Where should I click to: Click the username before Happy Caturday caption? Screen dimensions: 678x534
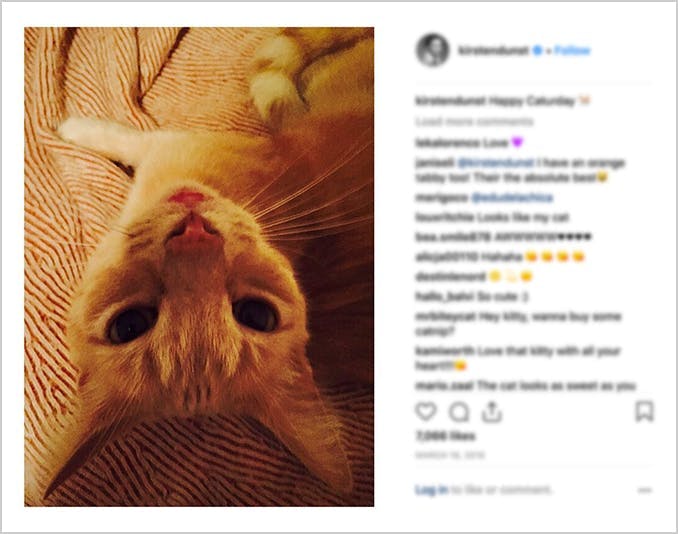450,101
